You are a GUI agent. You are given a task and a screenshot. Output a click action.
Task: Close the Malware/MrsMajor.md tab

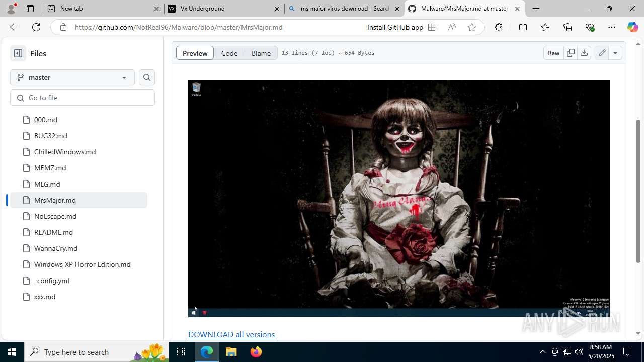(x=517, y=9)
